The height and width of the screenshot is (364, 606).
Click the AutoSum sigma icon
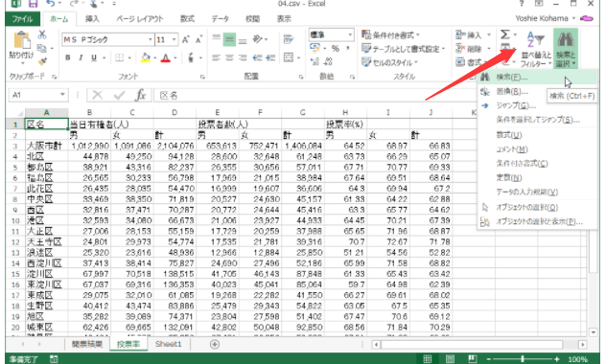tap(504, 34)
